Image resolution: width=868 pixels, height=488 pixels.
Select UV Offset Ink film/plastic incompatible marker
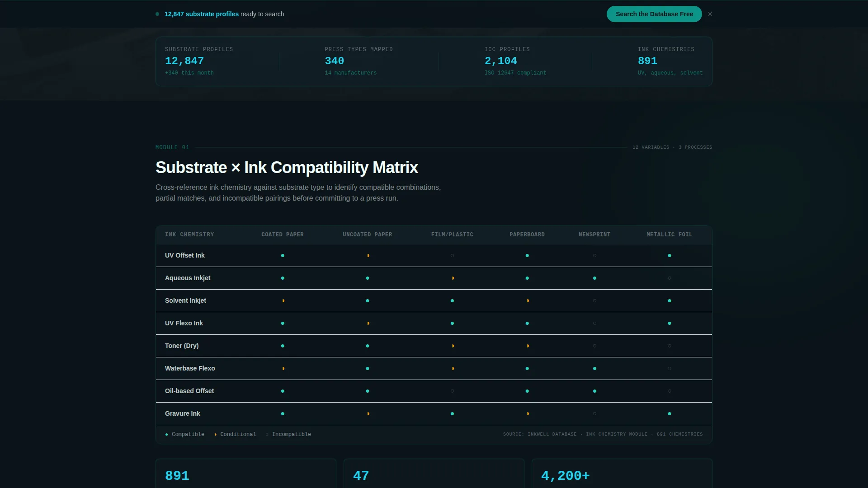(452, 256)
